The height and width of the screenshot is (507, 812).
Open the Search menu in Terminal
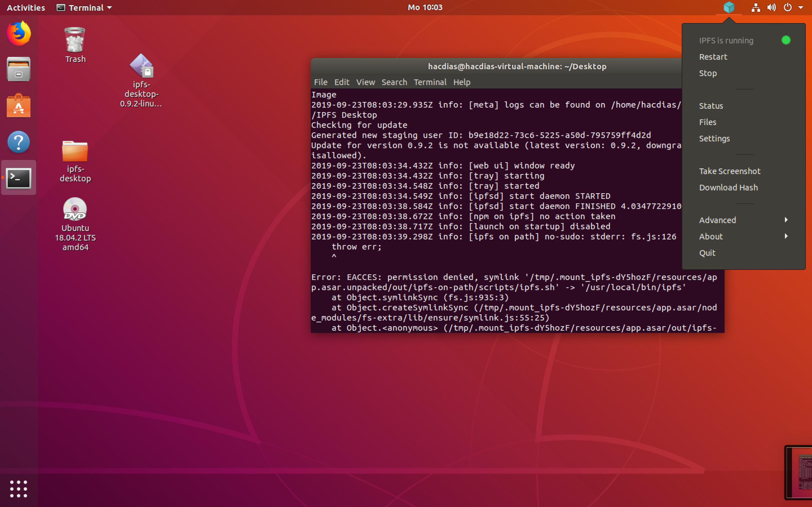(x=394, y=82)
